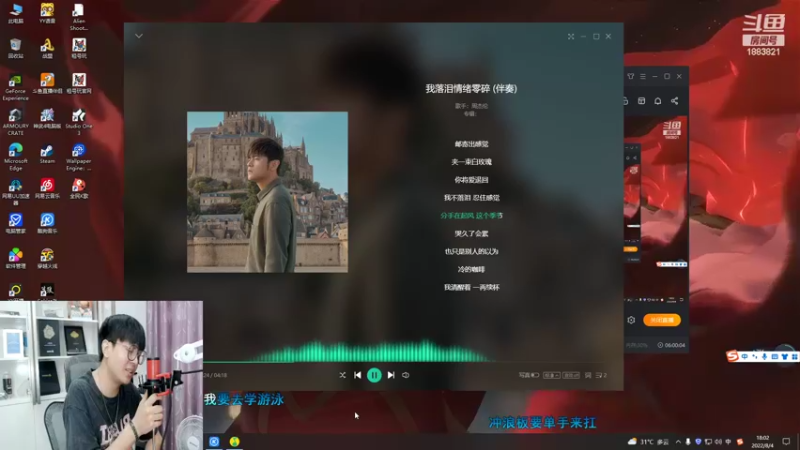Viewport: 800px width, 450px height.
Task: Click lyric line 夹一束白玫瑰
Action: coord(471,162)
